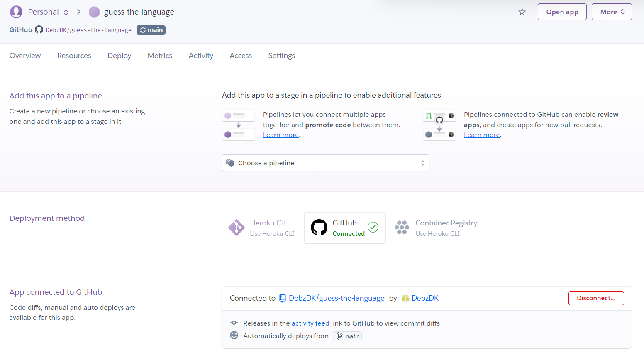Click the automatic deploys sync icon

[x=234, y=336]
